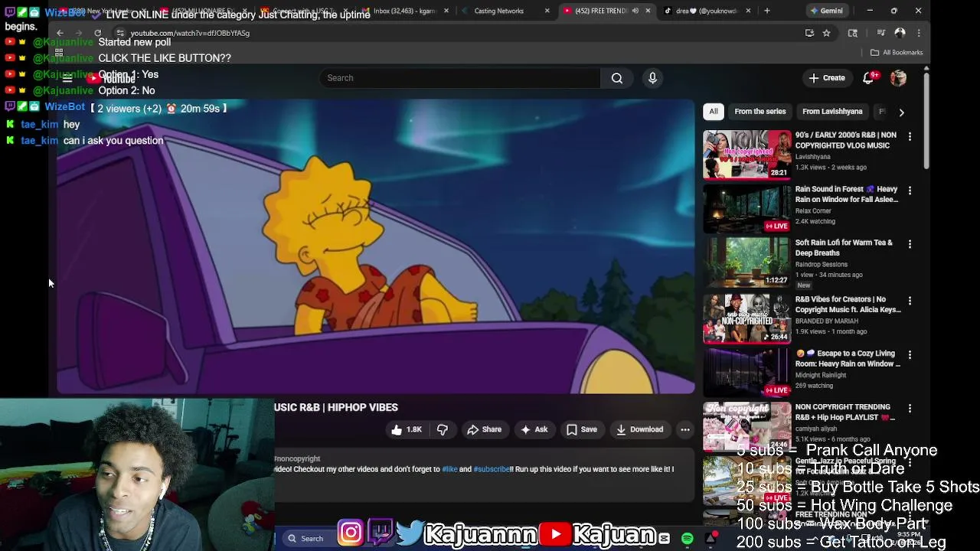The height and width of the screenshot is (551, 980).
Task: Open options menu for Rain Sound in Forest video
Action: click(910, 191)
